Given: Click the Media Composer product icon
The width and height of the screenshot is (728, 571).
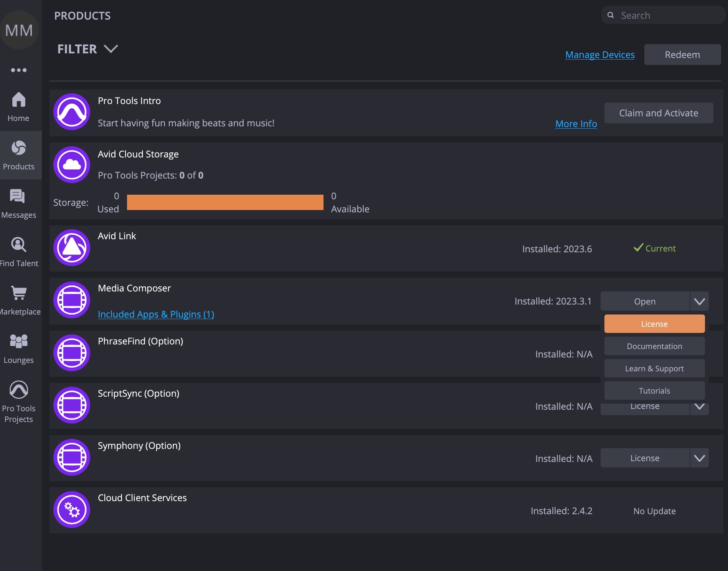Looking at the screenshot, I should point(72,300).
